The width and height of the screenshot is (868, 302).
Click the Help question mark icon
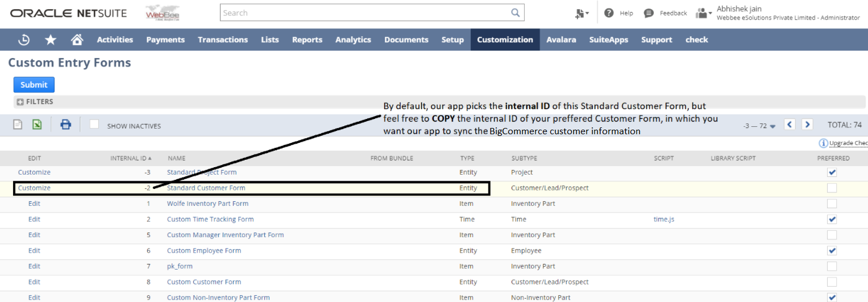coord(609,13)
